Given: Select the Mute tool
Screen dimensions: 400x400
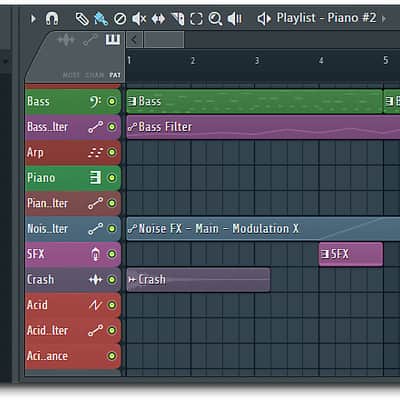Looking at the screenshot, I should tap(139, 19).
